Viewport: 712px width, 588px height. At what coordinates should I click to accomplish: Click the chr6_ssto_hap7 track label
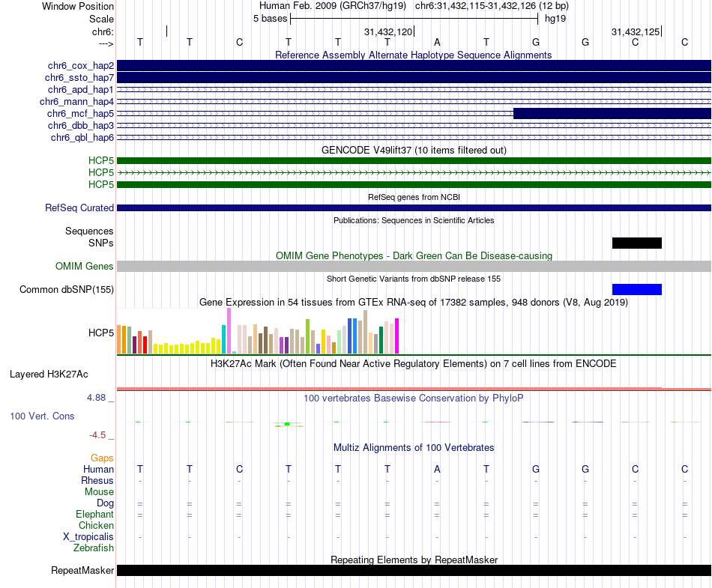(79, 78)
